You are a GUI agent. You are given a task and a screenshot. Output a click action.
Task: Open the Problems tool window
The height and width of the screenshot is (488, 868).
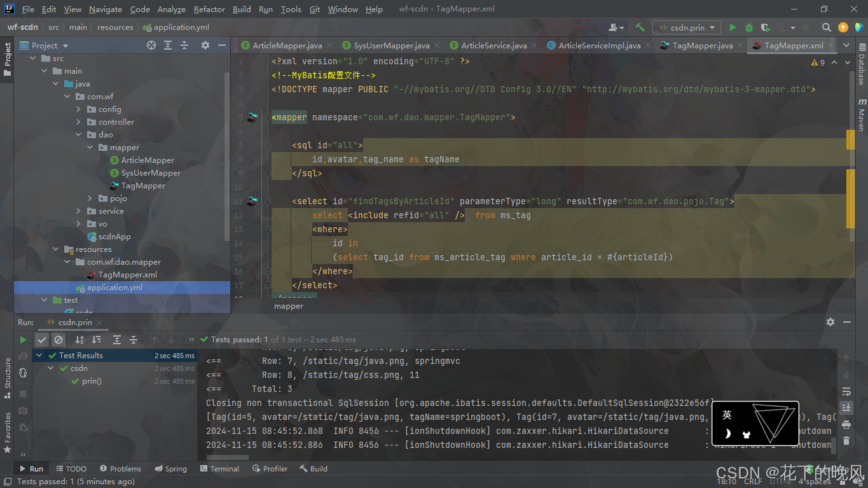[x=120, y=468]
